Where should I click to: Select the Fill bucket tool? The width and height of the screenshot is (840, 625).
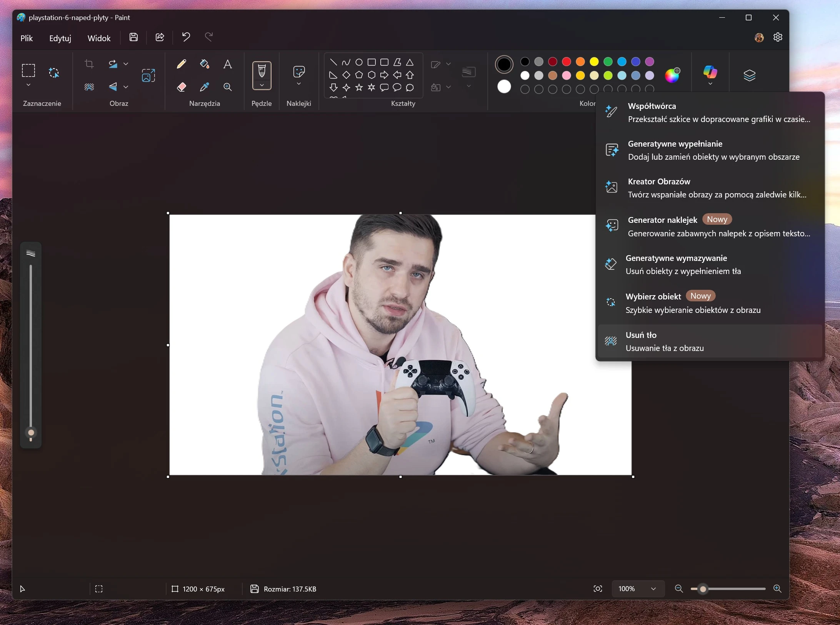205,64
